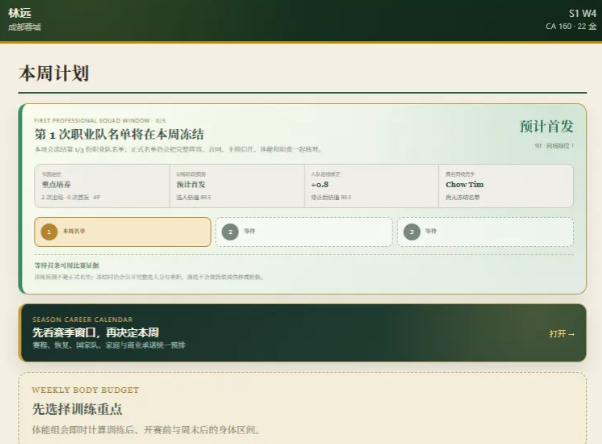Click the heading 第 1 次职业队名单将在本周冻结

pos(119,134)
